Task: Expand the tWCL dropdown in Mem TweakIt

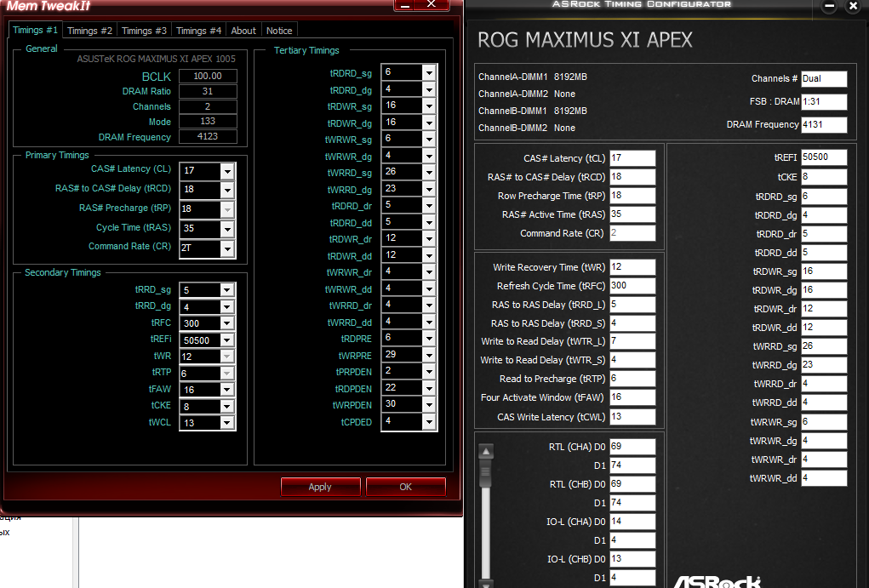Action: pyautogui.click(x=227, y=423)
